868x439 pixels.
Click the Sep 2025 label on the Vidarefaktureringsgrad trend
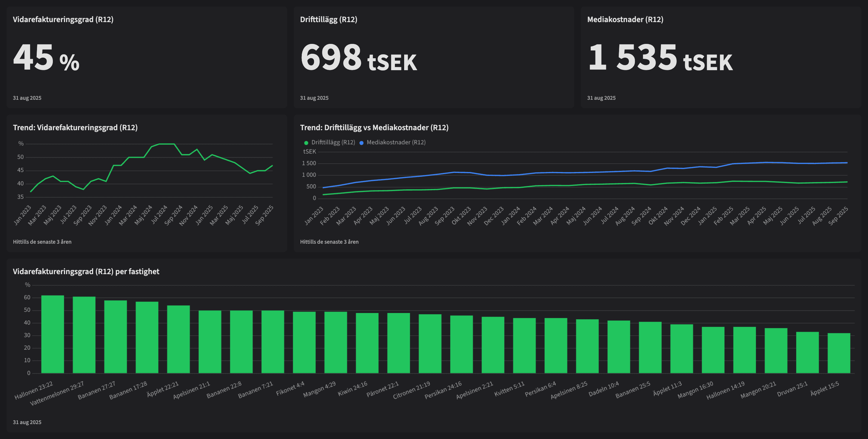click(x=264, y=215)
